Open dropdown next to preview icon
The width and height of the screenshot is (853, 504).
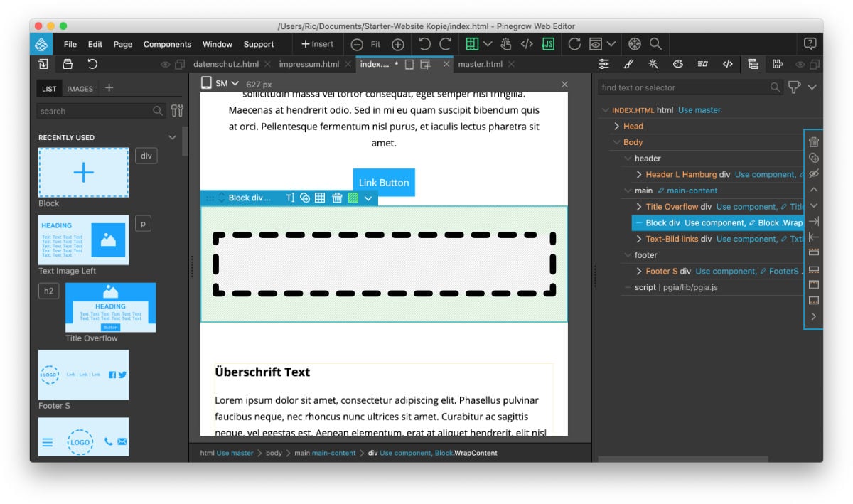tap(611, 44)
